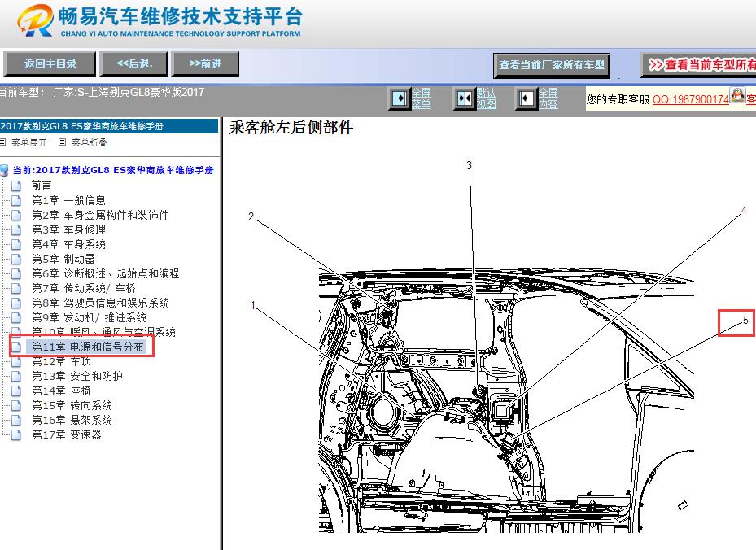This screenshot has height=550, width=756.
Task: Click the page icon beside 第8章
Action: click(16, 303)
